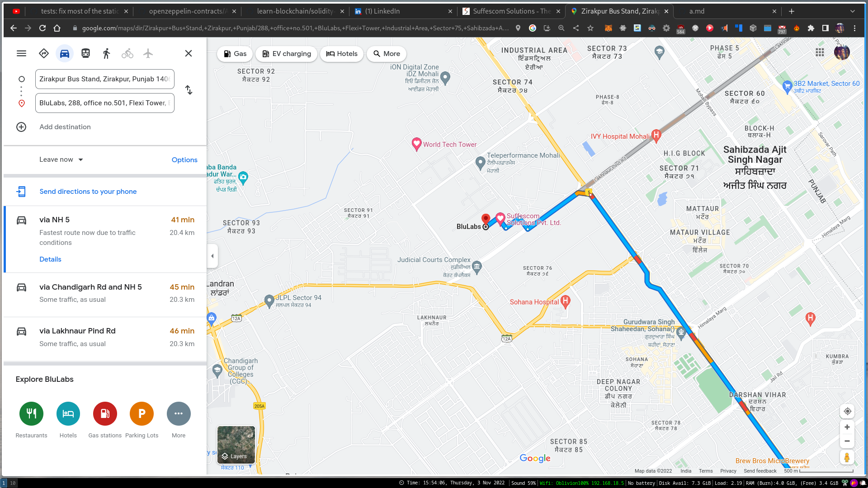Click the IVY Hospital Mohali marker
Image resolution: width=868 pixels, height=488 pixels.
tap(656, 135)
